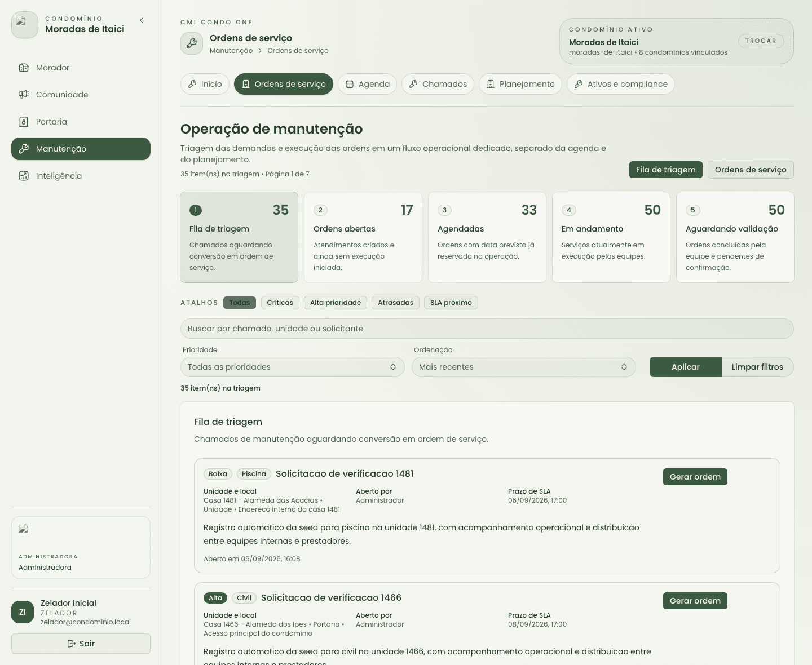Click the condominium logo in sidebar header
Image resolution: width=812 pixels, height=665 pixels.
pyautogui.click(x=25, y=25)
